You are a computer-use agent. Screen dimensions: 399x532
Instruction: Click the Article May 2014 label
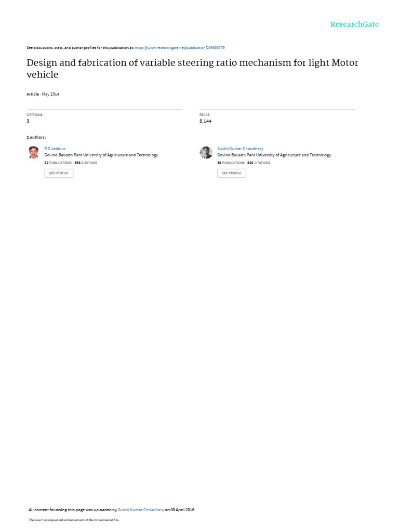click(x=43, y=95)
